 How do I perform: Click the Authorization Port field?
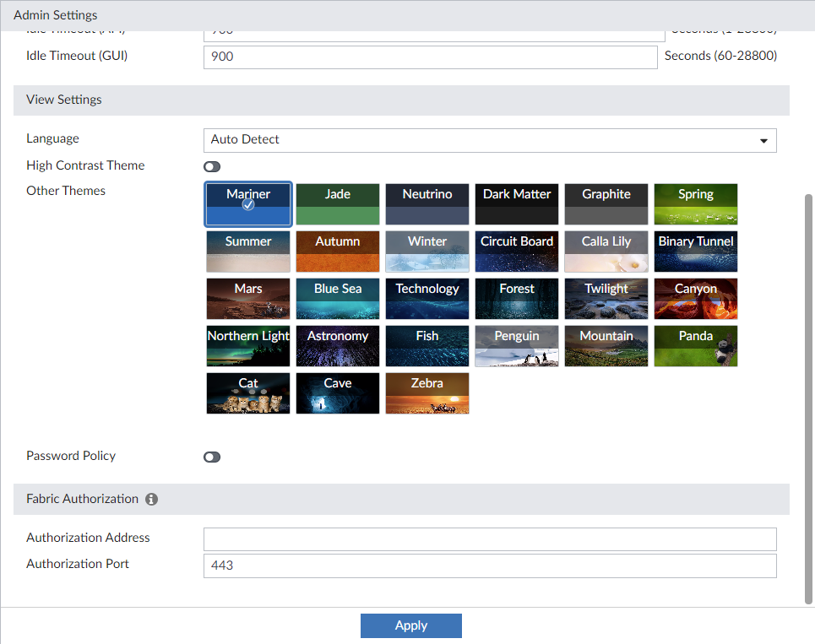coord(490,566)
